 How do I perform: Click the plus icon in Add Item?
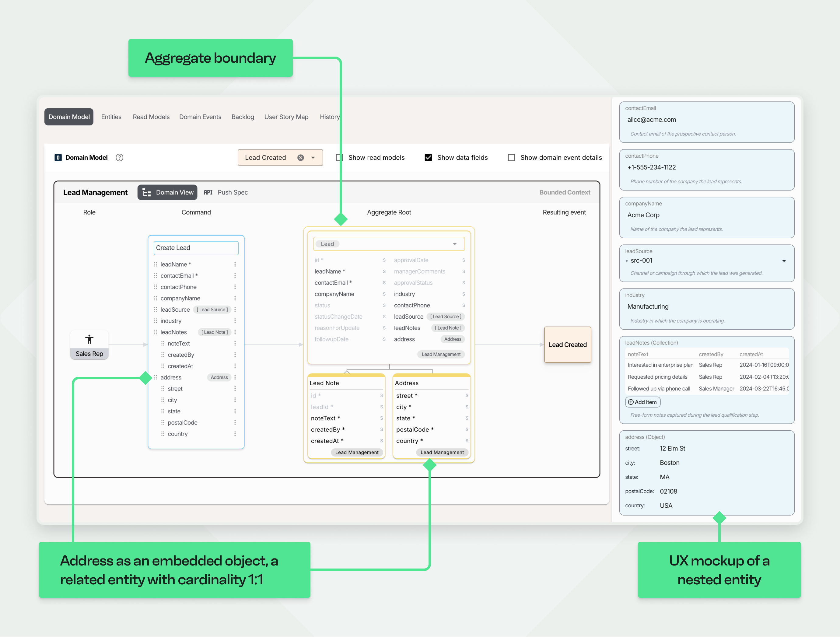point(630,402)
